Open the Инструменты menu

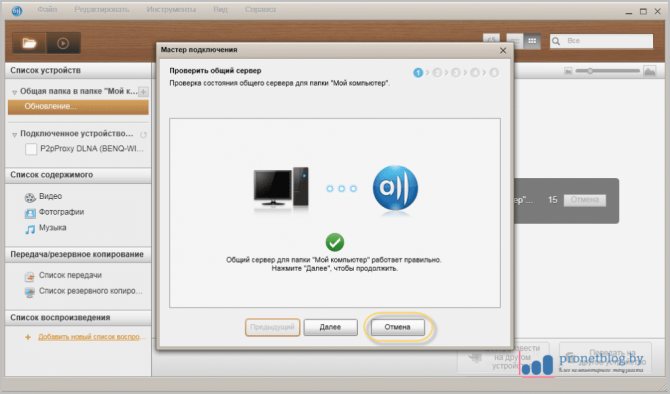[x=171, y=9]
